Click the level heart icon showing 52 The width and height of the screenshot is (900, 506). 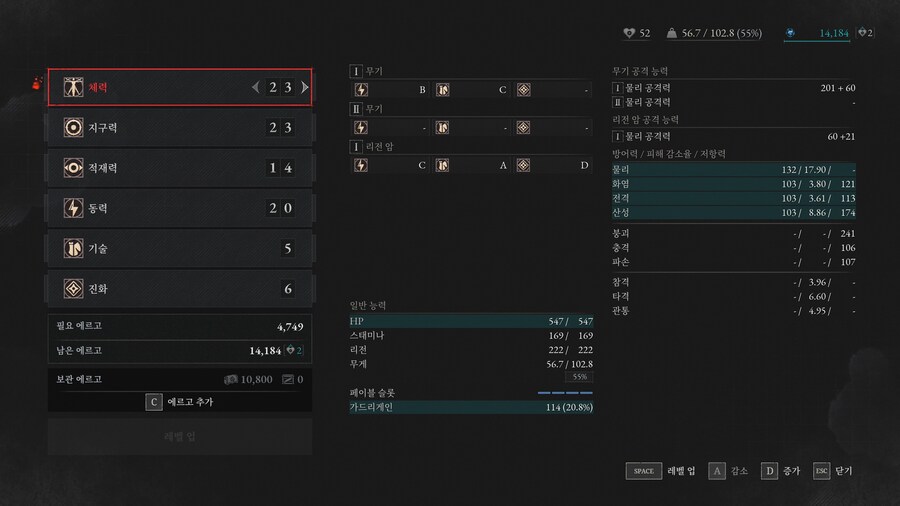pyautogui.click(x=629, y=33)
